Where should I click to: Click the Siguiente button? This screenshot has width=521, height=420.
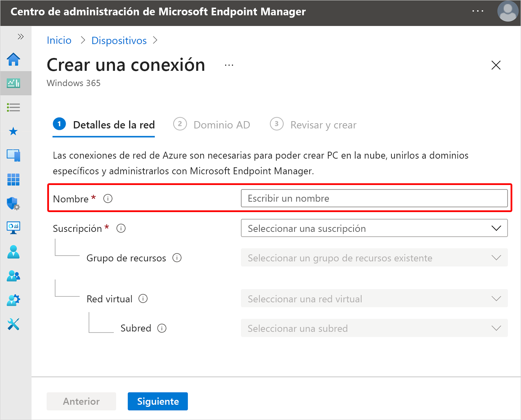(x=158, y=401)
